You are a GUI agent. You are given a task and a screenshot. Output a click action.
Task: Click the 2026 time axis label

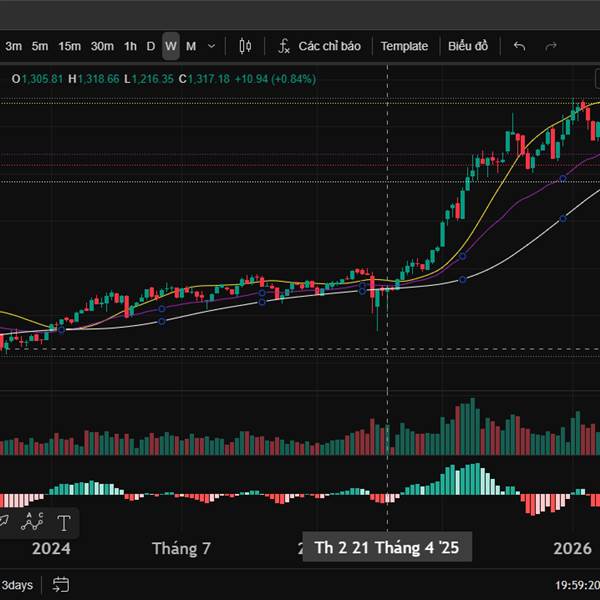point(572,548)
